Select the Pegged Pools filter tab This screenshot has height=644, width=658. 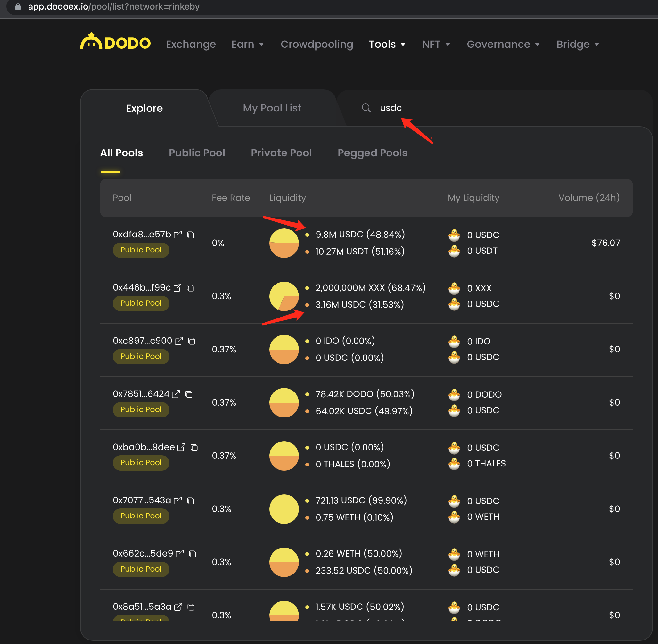click(372, 153)
